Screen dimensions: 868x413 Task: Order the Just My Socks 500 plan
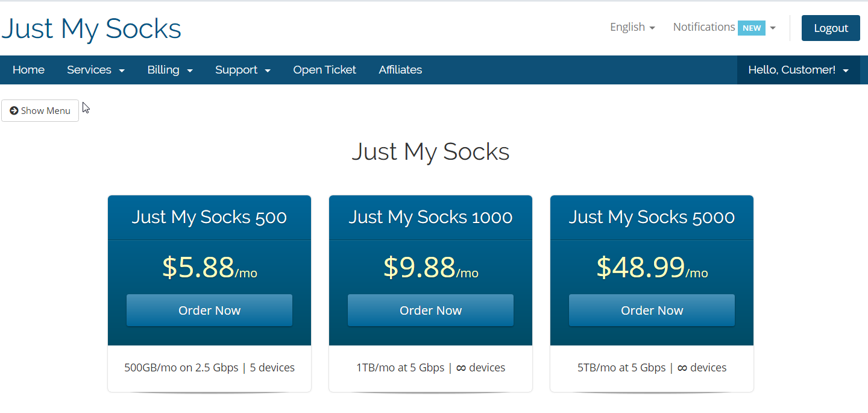pos(209,311)
